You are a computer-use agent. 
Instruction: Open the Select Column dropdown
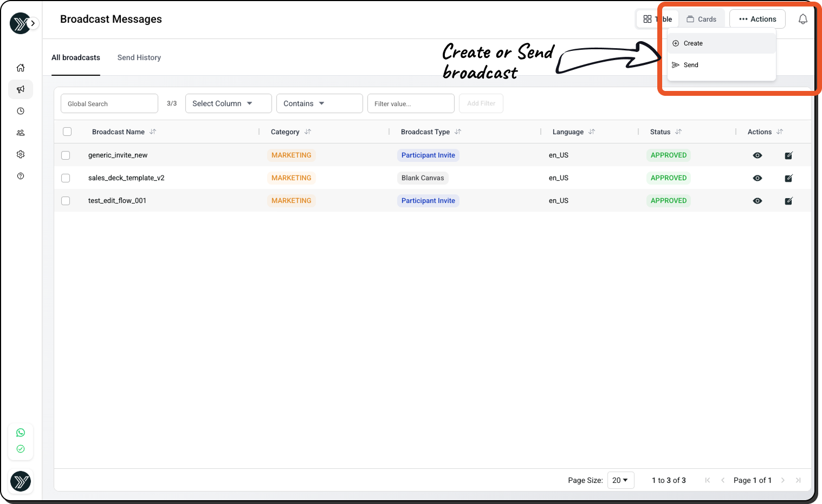228,103
